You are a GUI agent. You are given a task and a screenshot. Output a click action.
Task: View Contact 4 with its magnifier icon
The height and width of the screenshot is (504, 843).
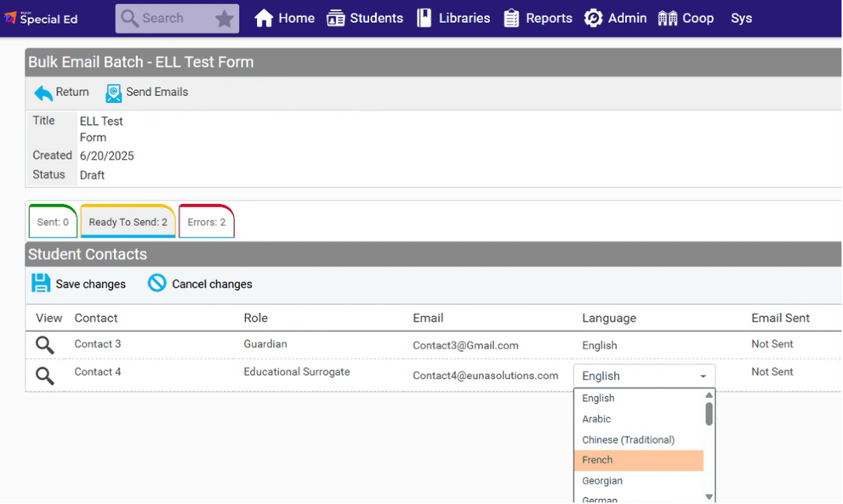pos(44,376)
